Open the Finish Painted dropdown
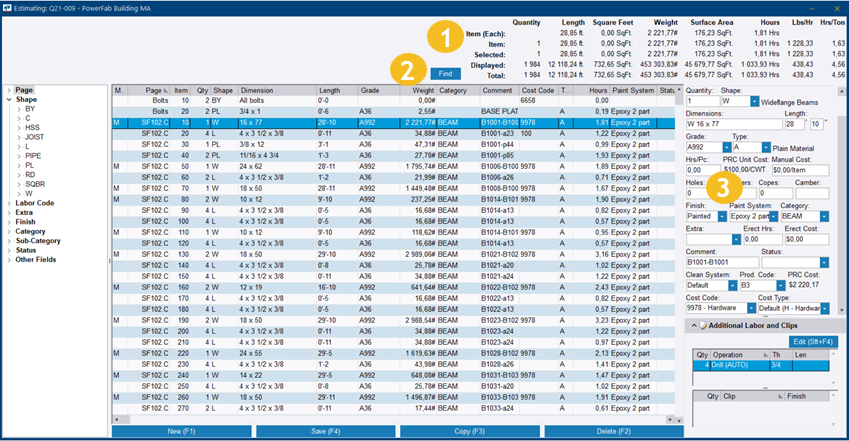Image resolution: width=849 pixels, height=441 pixels. pyautogui.click(x=720, y=216)
